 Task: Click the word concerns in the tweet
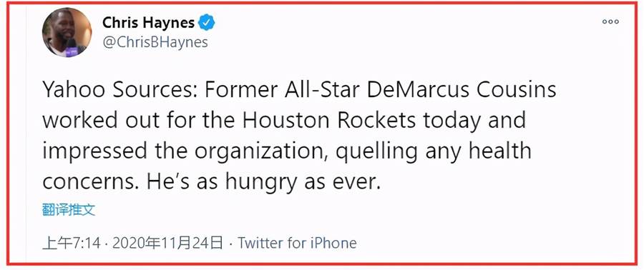89,183
